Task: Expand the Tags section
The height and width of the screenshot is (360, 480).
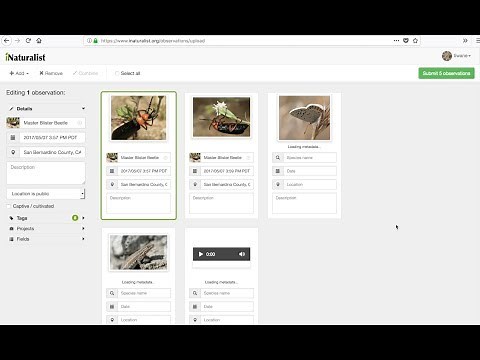Action: pos(47,218)
